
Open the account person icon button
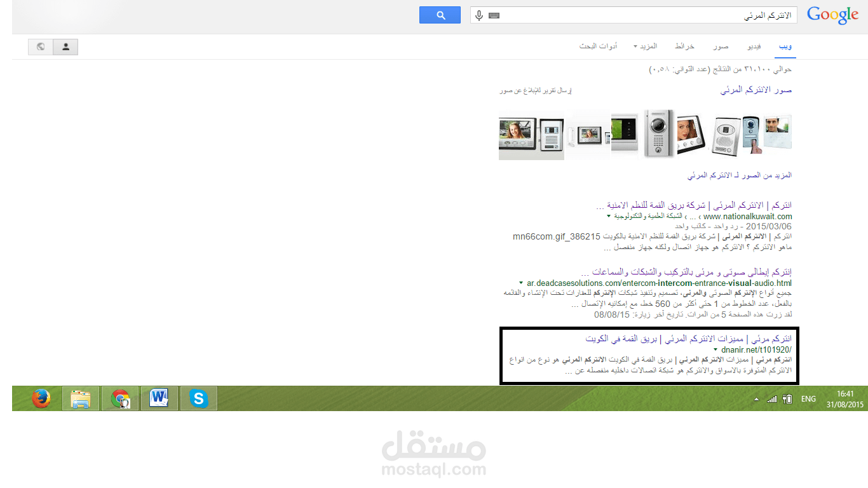pyautogui.click(x=65, y=46)
